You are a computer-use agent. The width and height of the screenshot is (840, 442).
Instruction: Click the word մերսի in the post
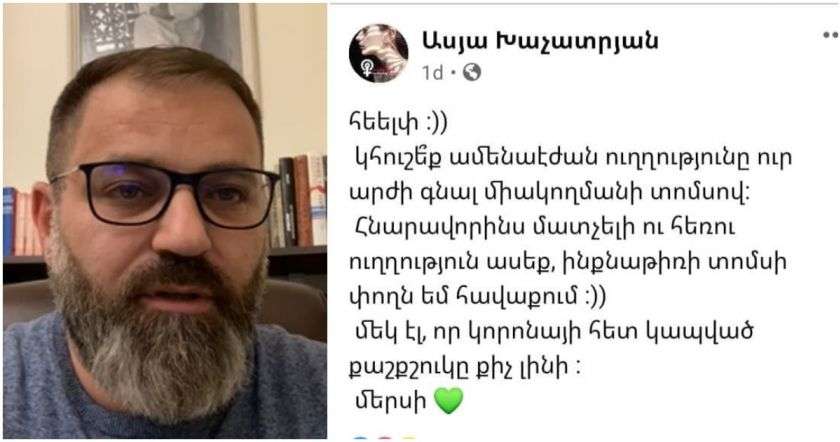[391, 401]
